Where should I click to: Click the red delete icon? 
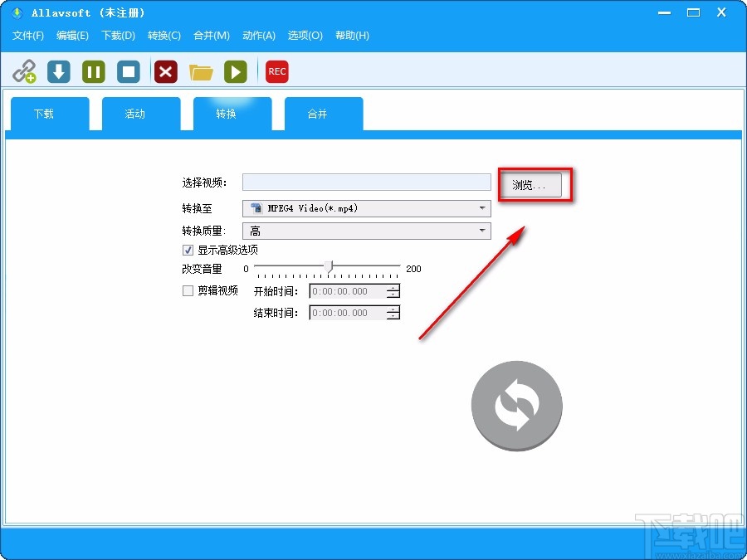pos(165,71)
